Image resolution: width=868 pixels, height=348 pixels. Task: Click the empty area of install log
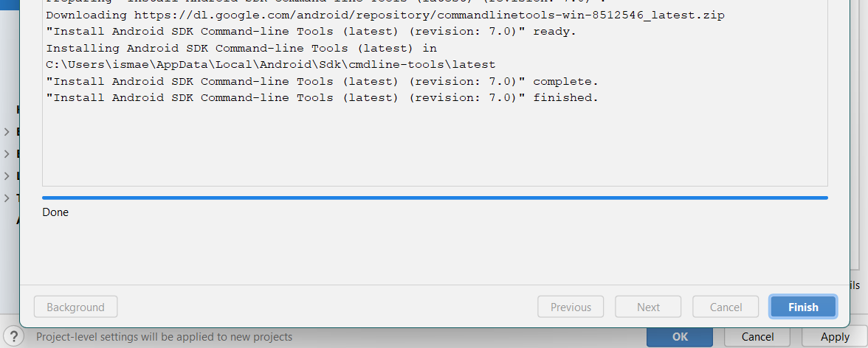[435, 147]
